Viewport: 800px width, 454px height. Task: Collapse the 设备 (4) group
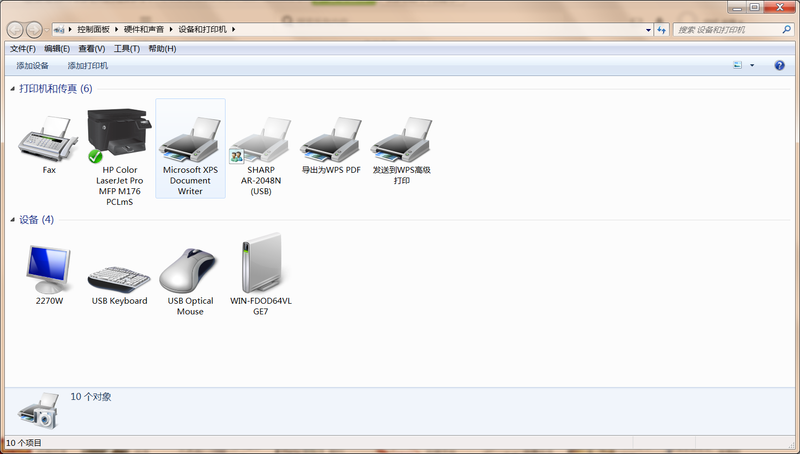[13, 220]
